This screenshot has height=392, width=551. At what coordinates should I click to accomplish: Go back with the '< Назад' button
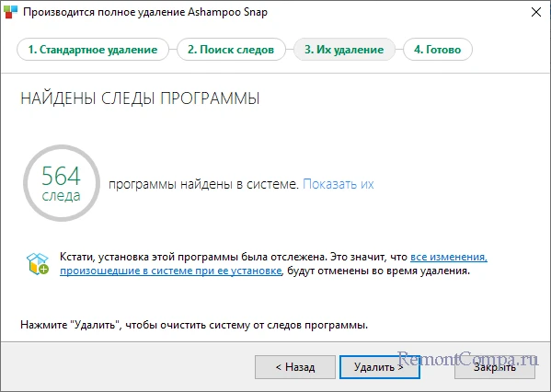295,367
